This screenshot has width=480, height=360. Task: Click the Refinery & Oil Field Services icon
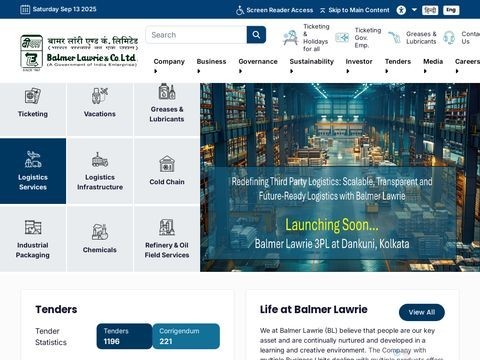pos(167,227)
